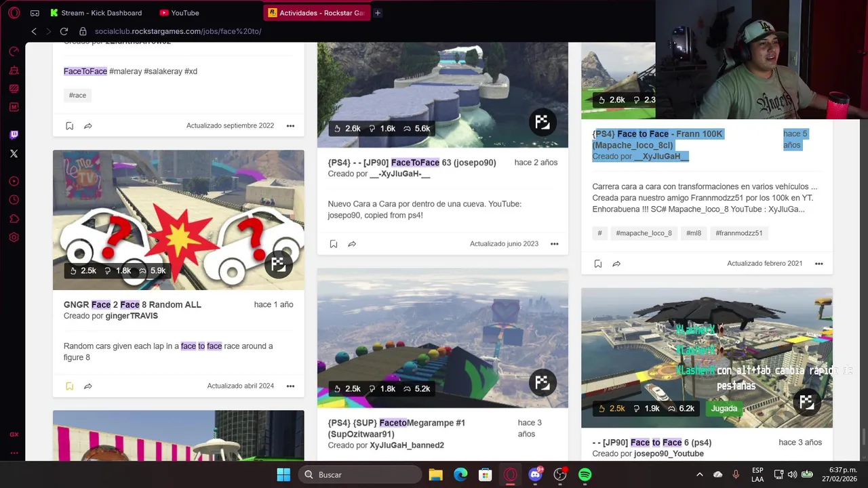Click the checkered race icon on FacetoMegarampe thumbnail
The width and height of the screenshot is (868, 488).
pyautogui.click(x=542, y=383)
